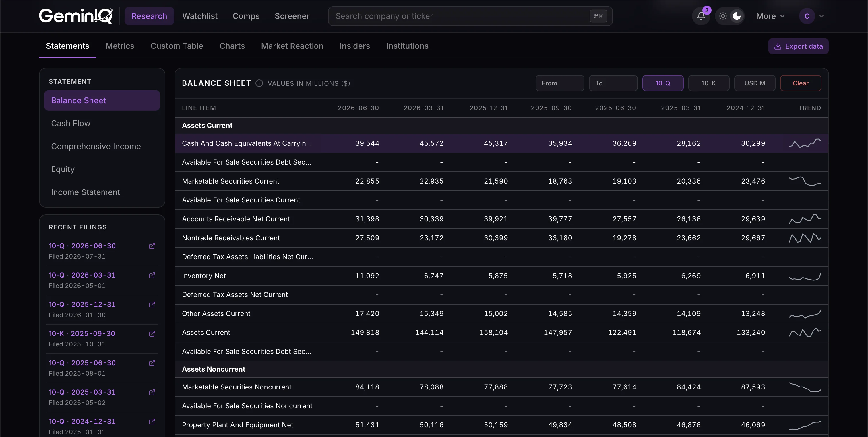Select Comprehensive Income statement
Screen dimensions: 868x437
point(102,146)
